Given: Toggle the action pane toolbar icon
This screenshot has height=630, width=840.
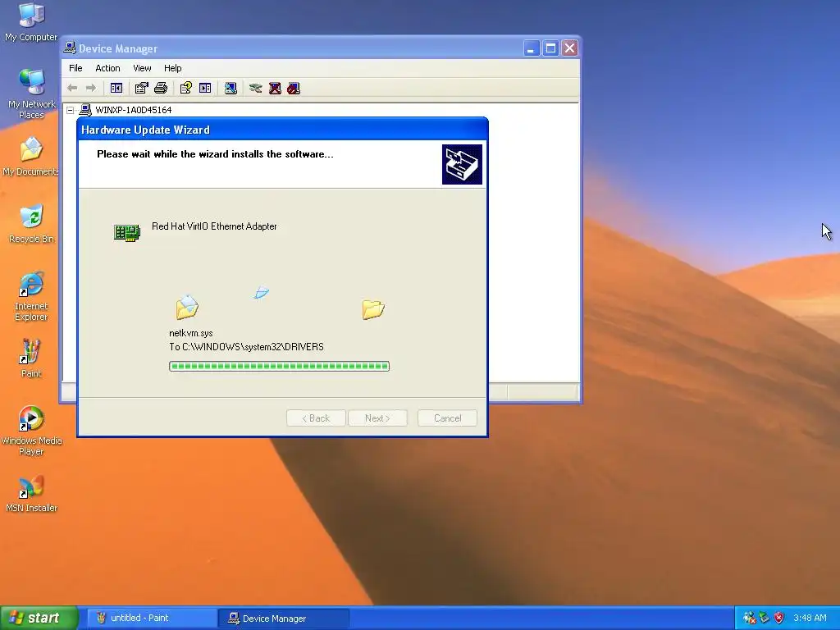Looking at the screenshot, I should 205,88.
